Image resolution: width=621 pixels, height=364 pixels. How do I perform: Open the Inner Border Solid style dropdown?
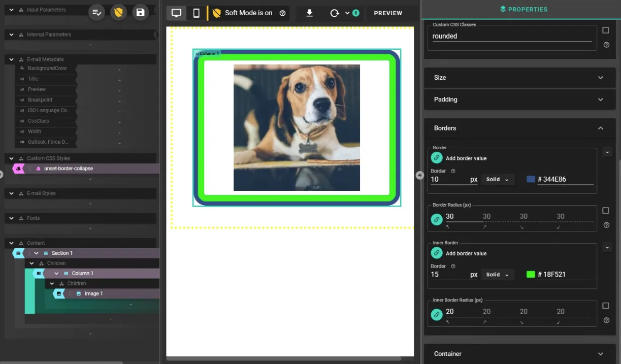(x=497, y=275)
